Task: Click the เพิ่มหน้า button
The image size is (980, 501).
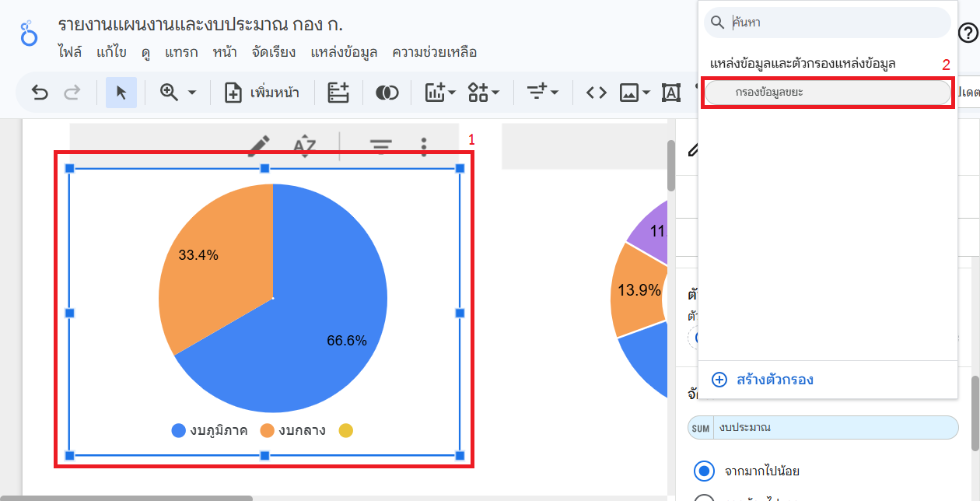Action: (264, 93)
